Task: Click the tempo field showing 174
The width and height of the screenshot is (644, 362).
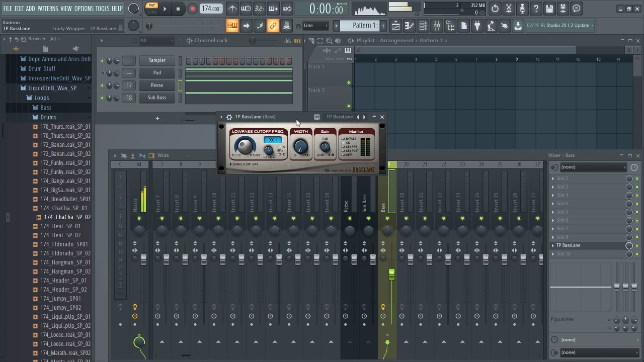Action: [211, 9]
